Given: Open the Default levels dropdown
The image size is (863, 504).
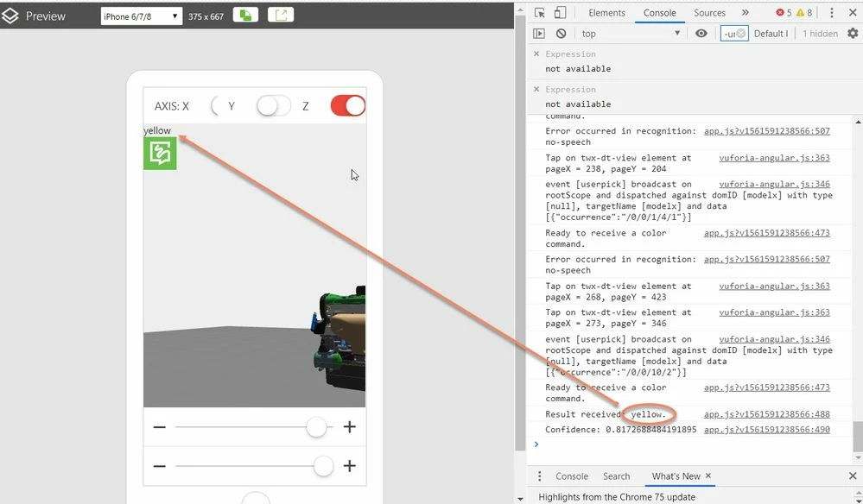Looking at the screenshot, I should pos(771,34).
